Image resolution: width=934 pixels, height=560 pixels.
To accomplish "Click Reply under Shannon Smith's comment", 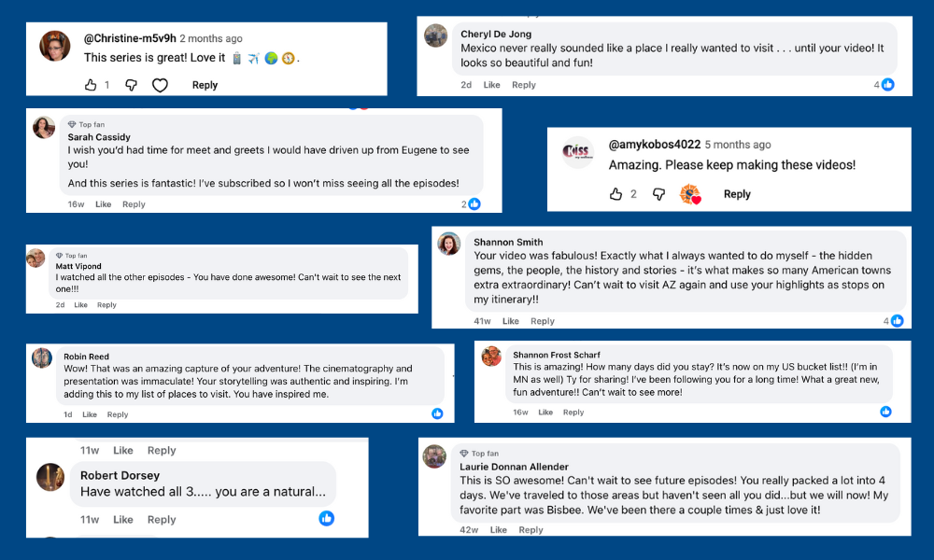I will point(543,321).
